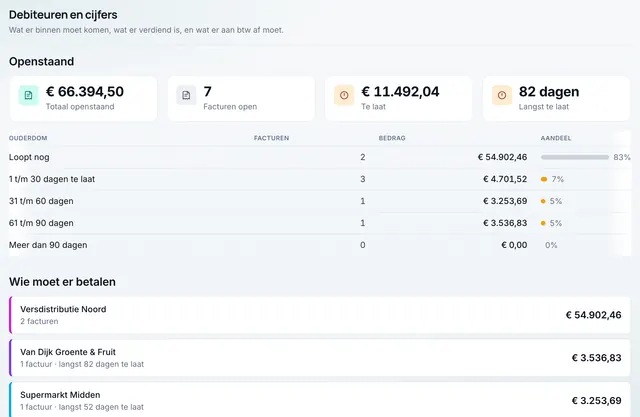640x417 pixels.
Task: Click the OUDERDOM column header
Action: coord(28,138)
